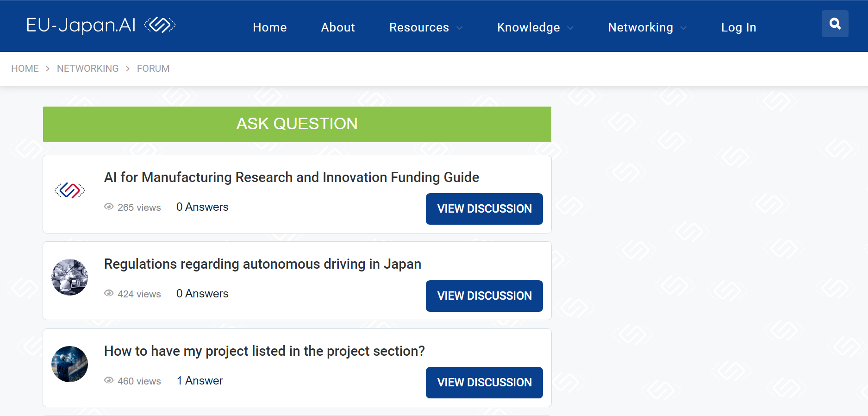The image size is (868, 416).
Task: Click FORUM in the breadcrumb
Action: point(153,69)
